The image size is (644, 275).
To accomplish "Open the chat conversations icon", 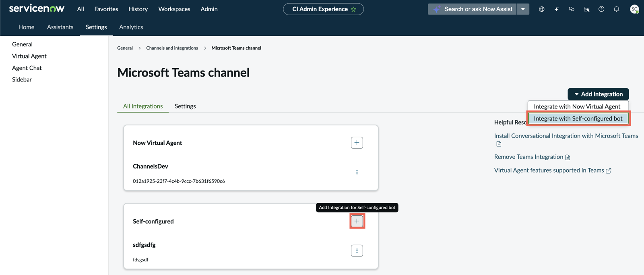I will click(x=572, y=9).
